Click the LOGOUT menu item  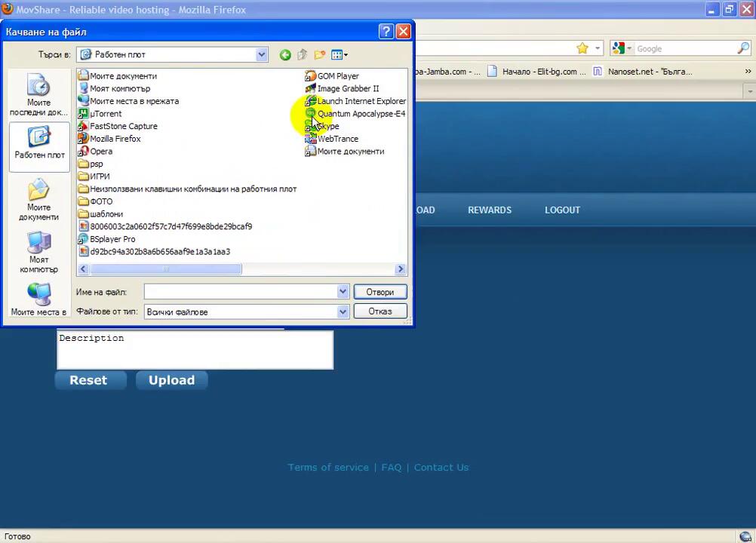(x=562, y=210)
